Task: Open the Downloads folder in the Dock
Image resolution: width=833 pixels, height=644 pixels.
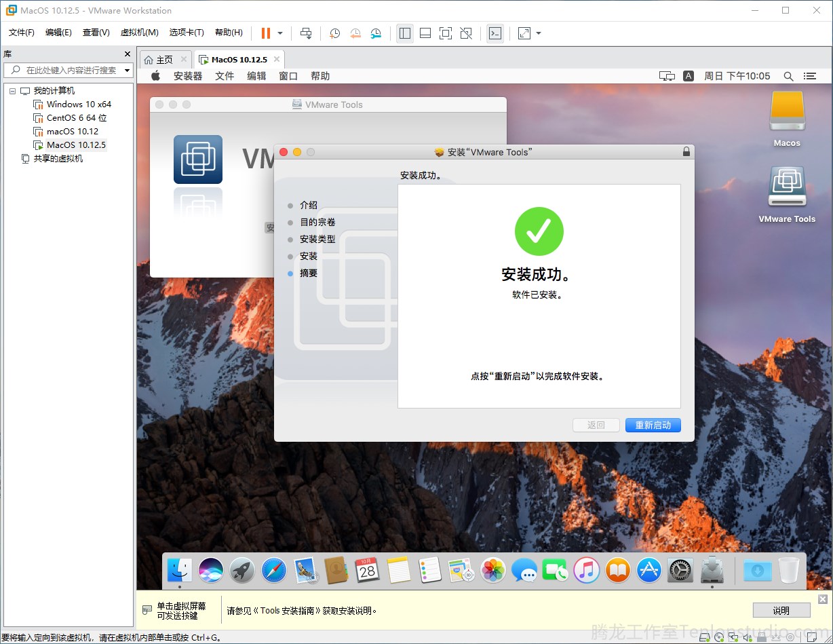Action: pos(757,571)
